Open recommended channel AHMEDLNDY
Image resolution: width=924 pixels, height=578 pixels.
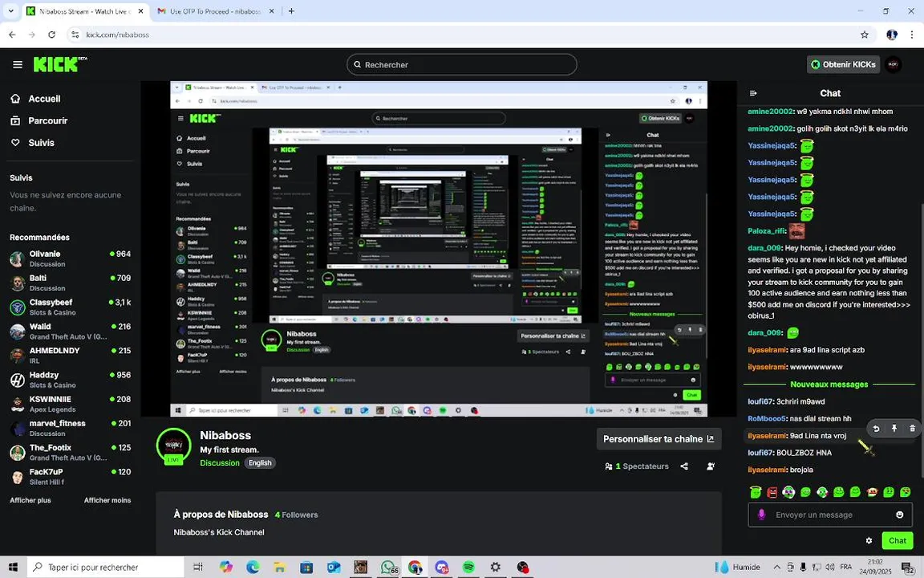coord(71,356)
